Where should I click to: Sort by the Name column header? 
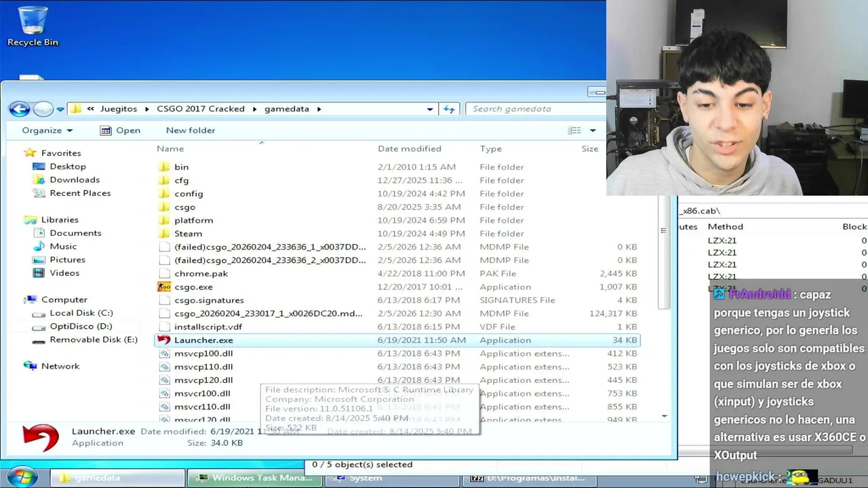click(x=170, y=148)
